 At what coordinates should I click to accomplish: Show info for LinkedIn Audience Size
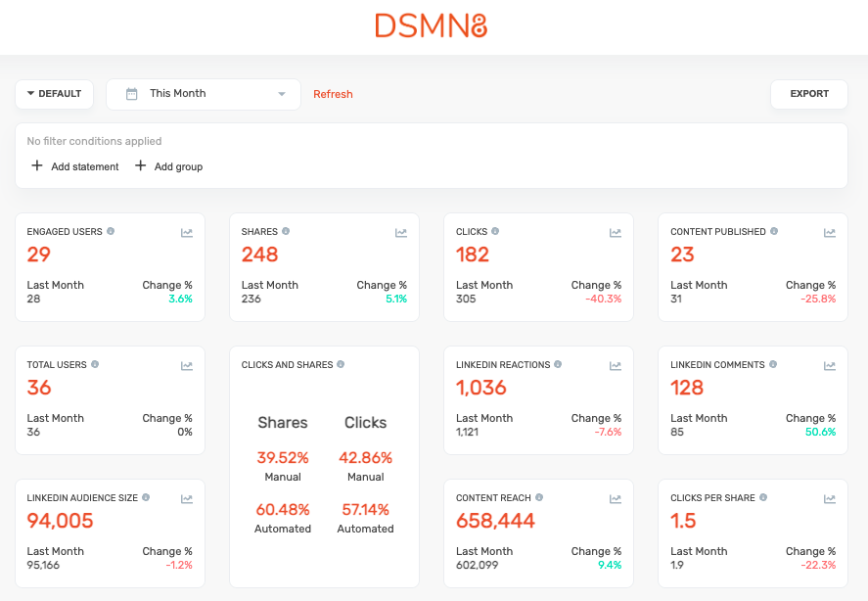pyautogui.click(x=146, y=498)
